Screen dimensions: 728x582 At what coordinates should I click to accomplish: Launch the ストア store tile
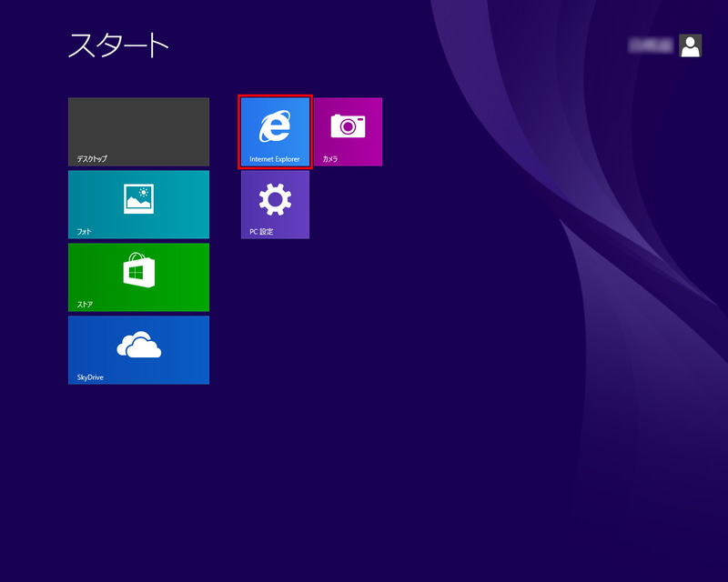[x=139, y=277]
